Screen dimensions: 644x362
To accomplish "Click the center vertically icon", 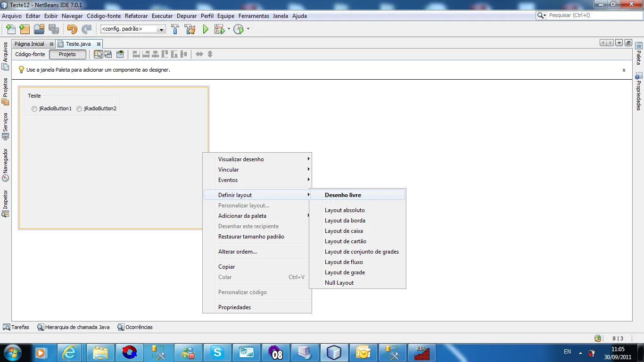I will pos(183,54).
